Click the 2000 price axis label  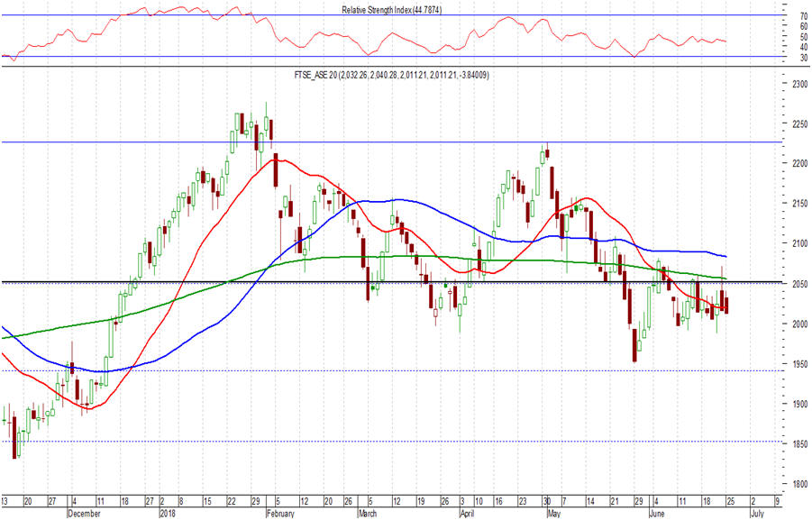point(800,324)
